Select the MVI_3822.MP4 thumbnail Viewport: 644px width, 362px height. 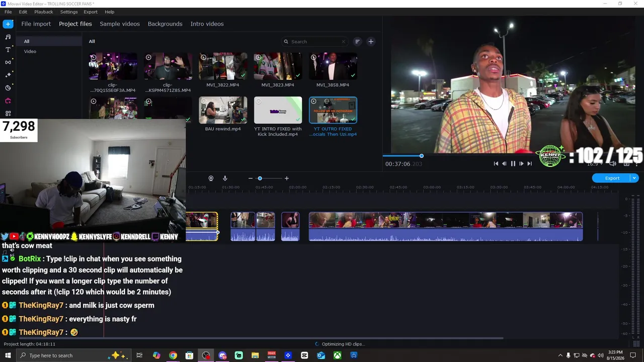(x=223, y=66)
